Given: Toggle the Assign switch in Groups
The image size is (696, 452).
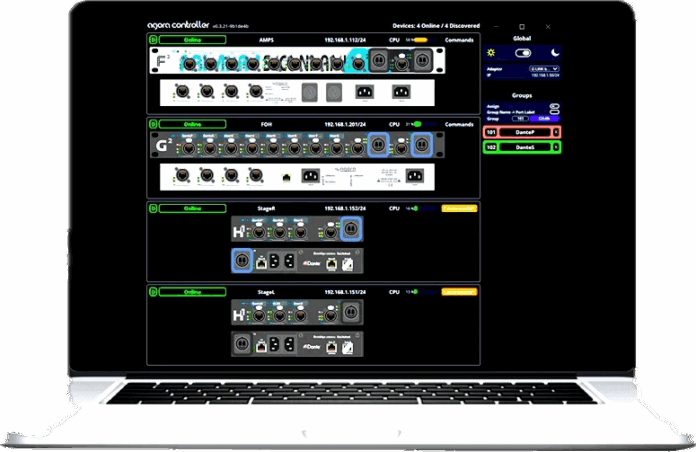Looking at the screenshot, I should point(554,106).
